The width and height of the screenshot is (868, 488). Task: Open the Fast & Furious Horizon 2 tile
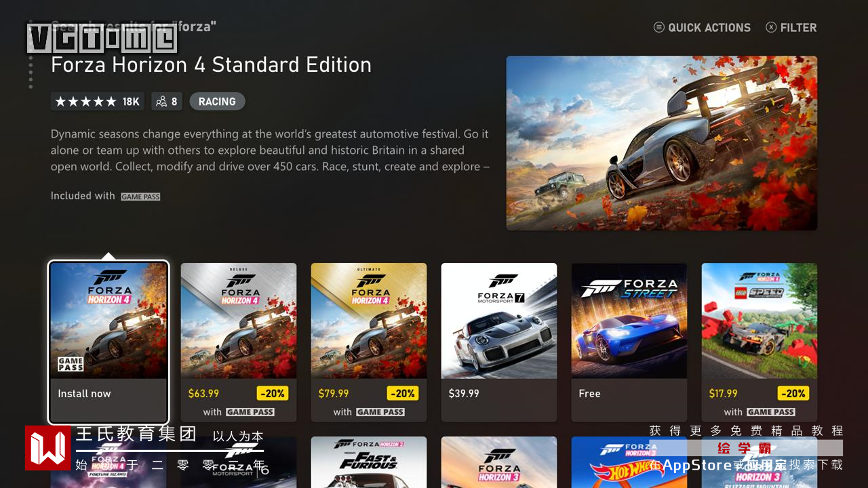click(x=369, y=462)
